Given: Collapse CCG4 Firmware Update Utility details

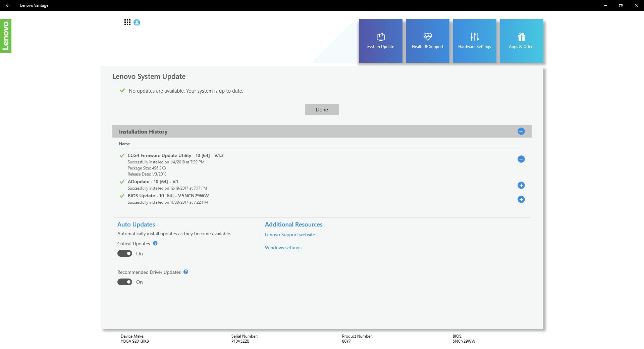Looking at the screenshot, I should pyautogui.click(x=521, y=159).
